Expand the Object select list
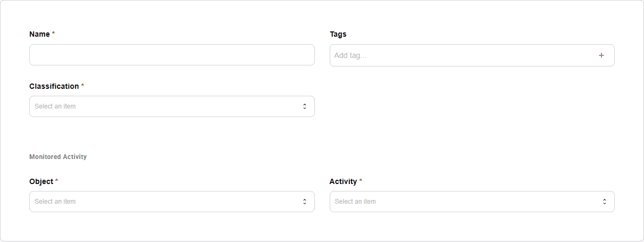Viewport: 644px width, 242px height. tap(172, 202)
